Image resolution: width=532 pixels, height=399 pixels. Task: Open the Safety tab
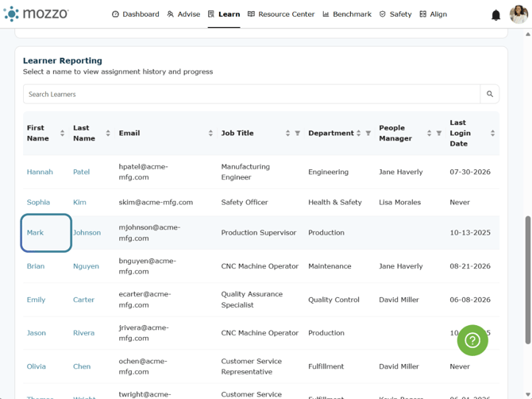(x=395, y=14)
